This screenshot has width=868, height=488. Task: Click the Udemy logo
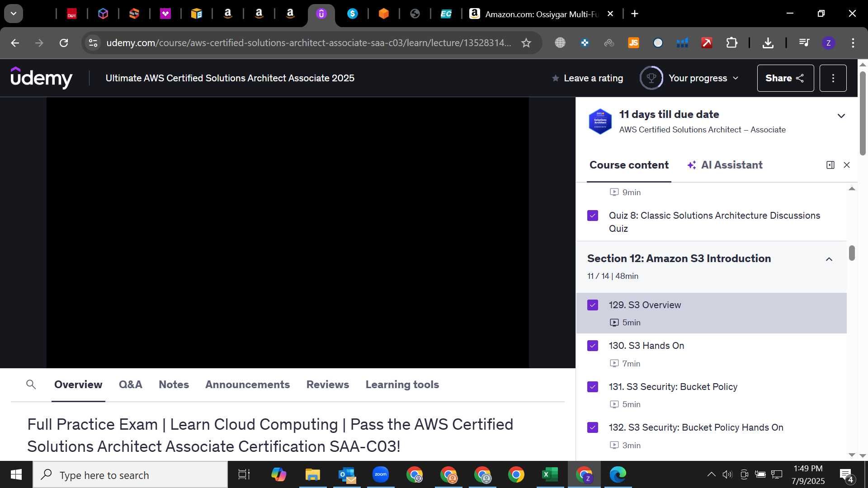pyautogui.click(x=41, y=78)
